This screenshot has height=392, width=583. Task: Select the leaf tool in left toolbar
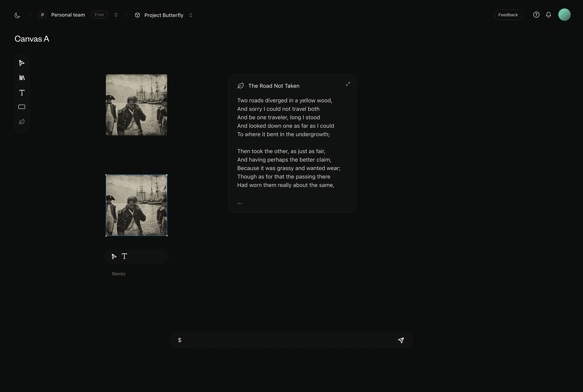click(22, 122)
